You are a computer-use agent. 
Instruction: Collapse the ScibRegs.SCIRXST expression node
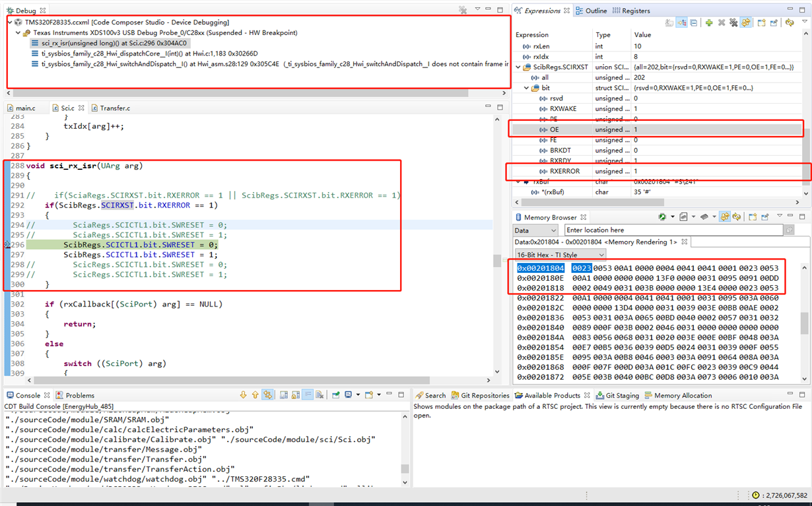pyautogui.click(x=518, y=67)
